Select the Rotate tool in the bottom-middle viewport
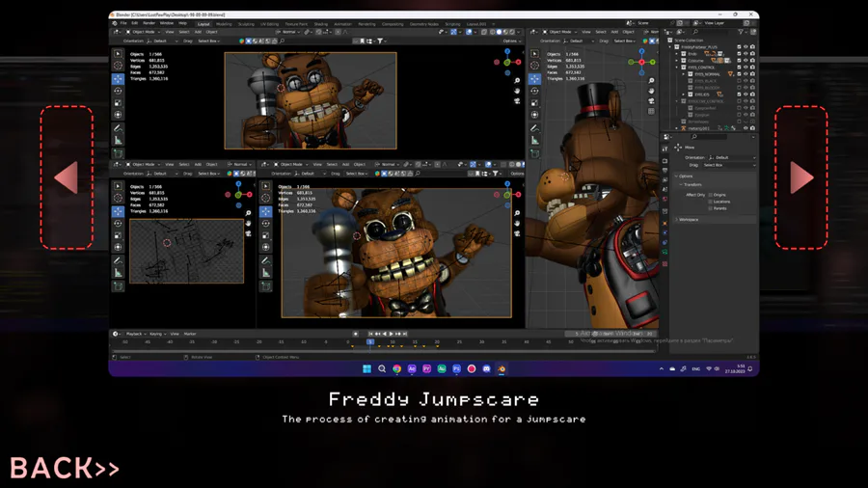 [266, 224]
